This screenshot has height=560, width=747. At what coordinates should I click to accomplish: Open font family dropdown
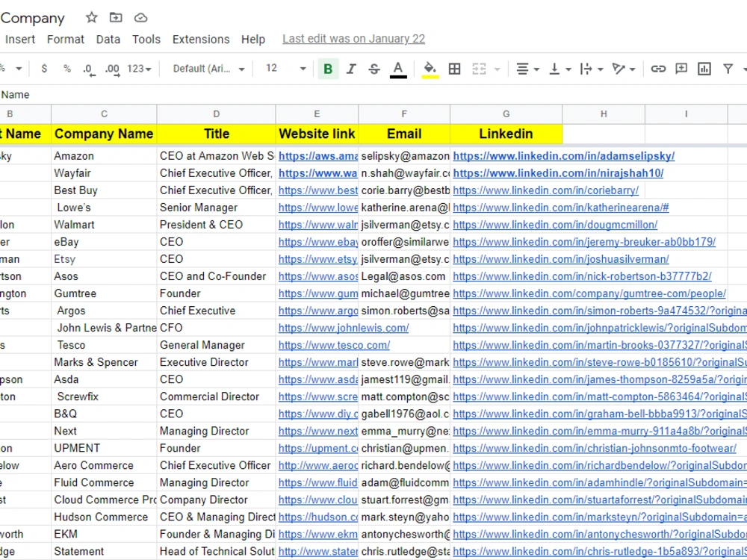208,69
